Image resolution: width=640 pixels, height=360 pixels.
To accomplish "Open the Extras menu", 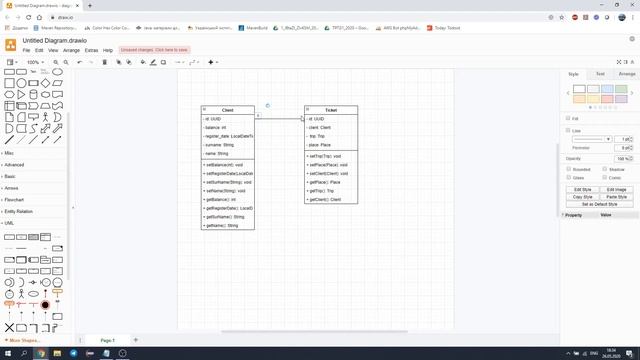I will click(x=91, y=50).
